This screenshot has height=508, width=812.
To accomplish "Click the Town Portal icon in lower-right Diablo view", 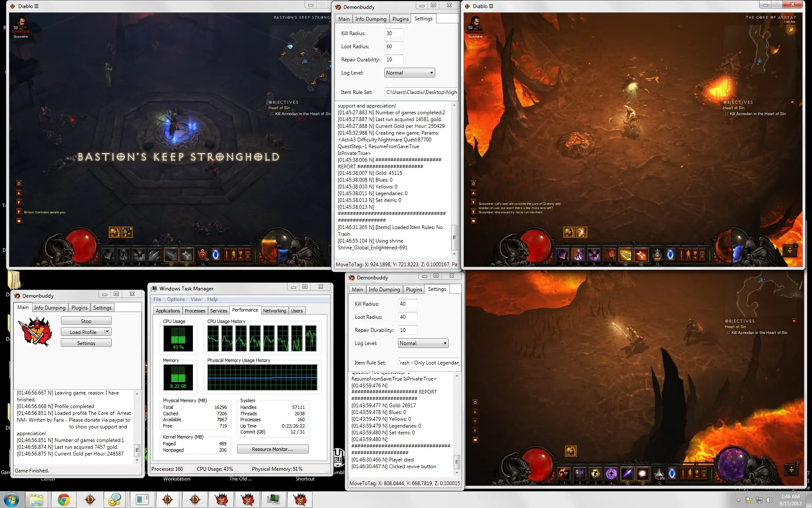I will click(672, 473).
